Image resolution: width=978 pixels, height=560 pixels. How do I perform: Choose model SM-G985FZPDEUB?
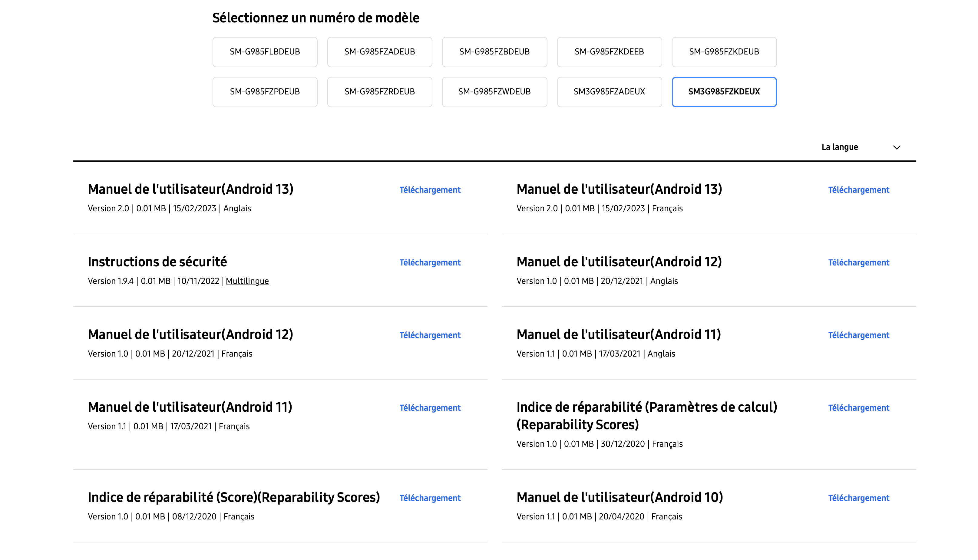[x=265, y=92]
